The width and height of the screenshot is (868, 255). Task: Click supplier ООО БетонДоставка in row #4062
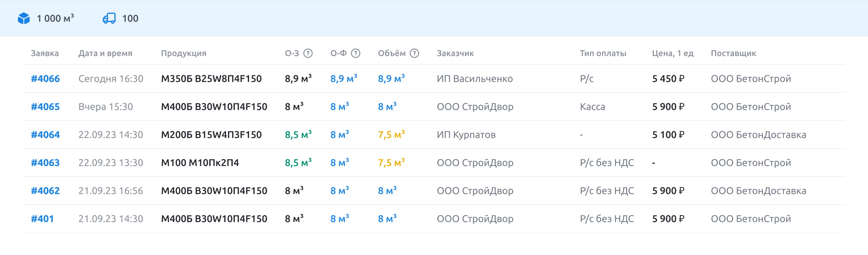[758, 191]
